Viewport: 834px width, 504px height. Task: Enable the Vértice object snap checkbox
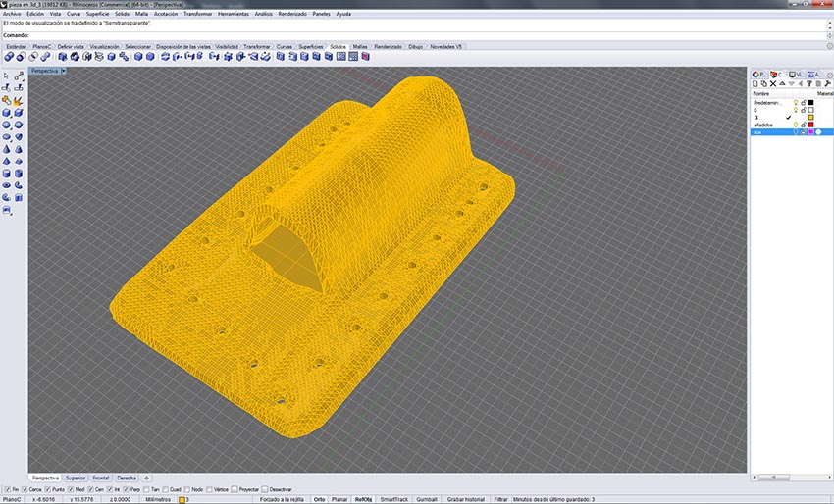pyautogui.click(x=209, y=489)
